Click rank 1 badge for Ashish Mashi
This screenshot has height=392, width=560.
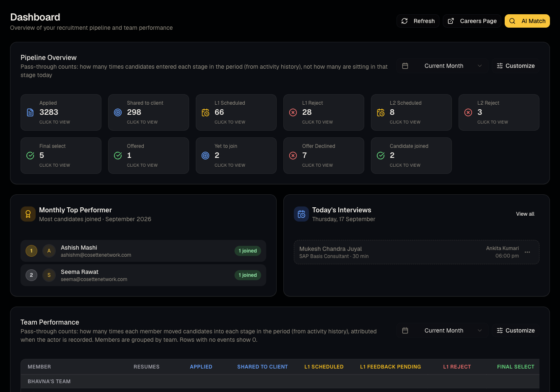click(31, 251)
